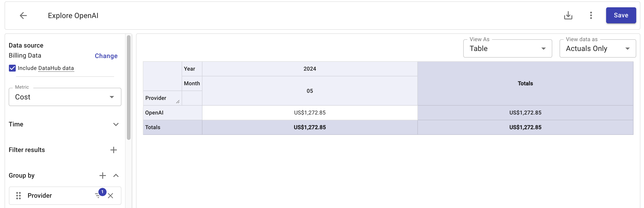This screenshot has height=208, width=644.
Task: Click the download report icon
Action: coord(568,16)
